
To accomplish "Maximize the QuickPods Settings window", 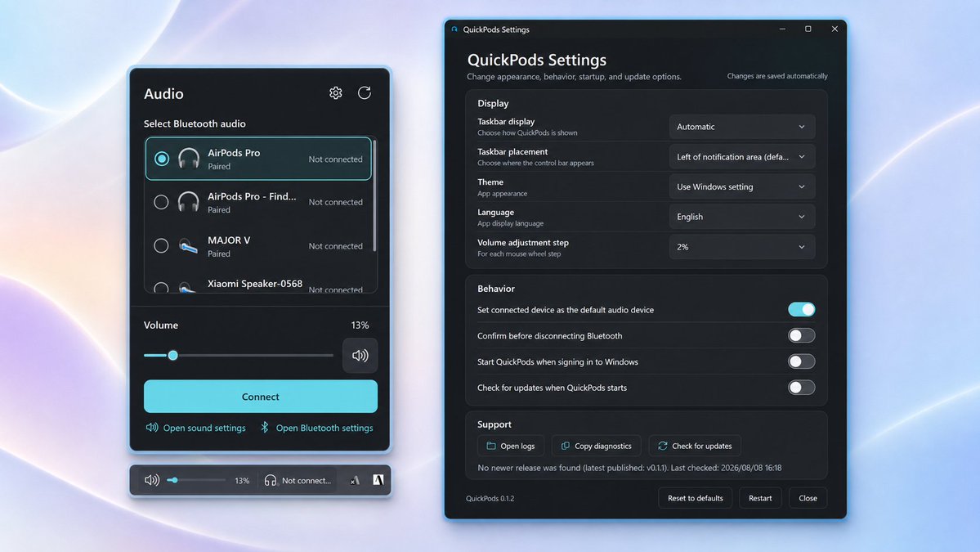I will pos(808,29).
